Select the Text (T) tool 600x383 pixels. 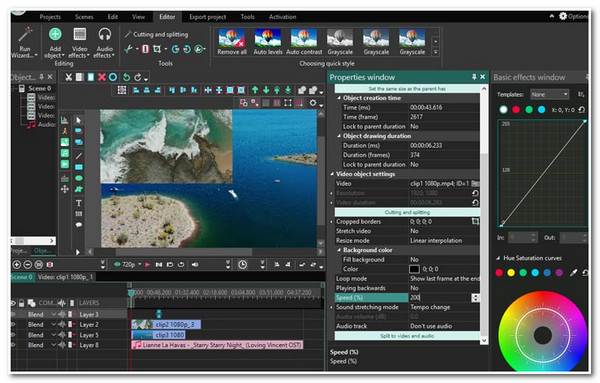point(78,203)
